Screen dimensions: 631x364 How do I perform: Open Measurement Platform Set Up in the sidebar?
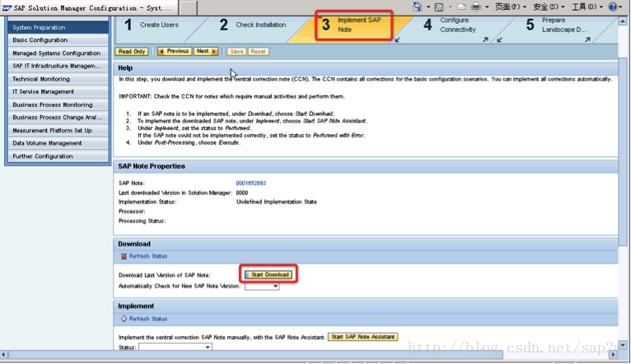pyautogui.click(x=58, y=130)
